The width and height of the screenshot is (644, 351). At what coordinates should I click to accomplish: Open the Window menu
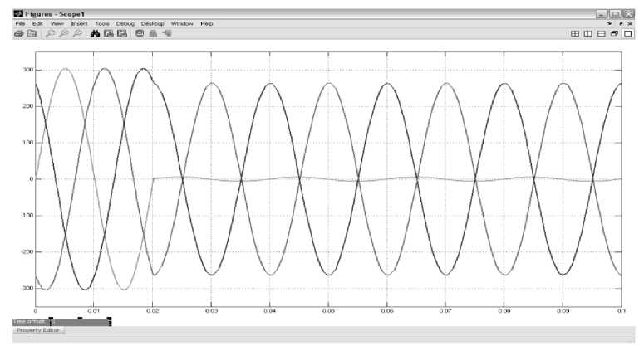pyautogui.click(x=182, y=24)
